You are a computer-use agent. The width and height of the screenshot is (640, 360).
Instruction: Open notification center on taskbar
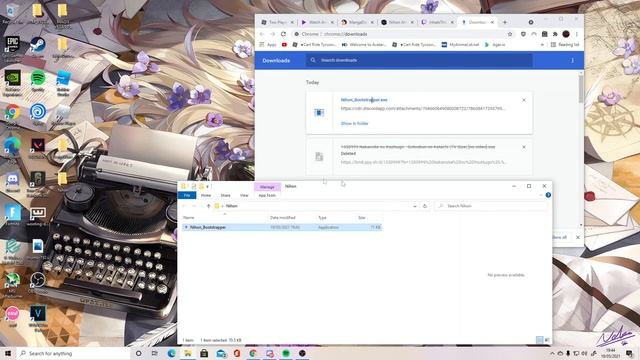pyautogui.click(x=630, y=353)
